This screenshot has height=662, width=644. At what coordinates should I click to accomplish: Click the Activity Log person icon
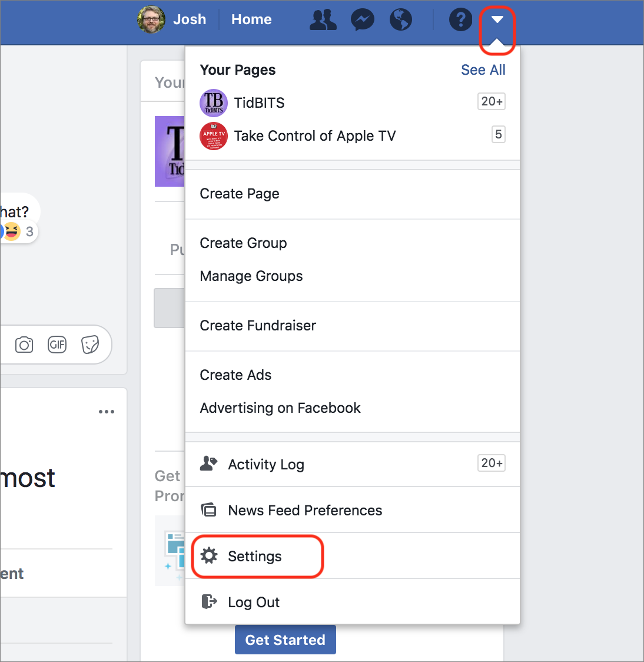coord(208,463)
